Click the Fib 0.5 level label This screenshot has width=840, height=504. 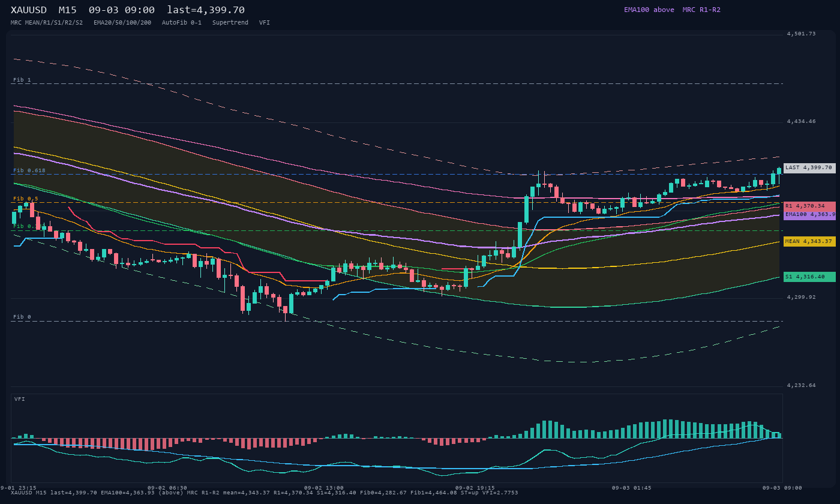(26, 199)
